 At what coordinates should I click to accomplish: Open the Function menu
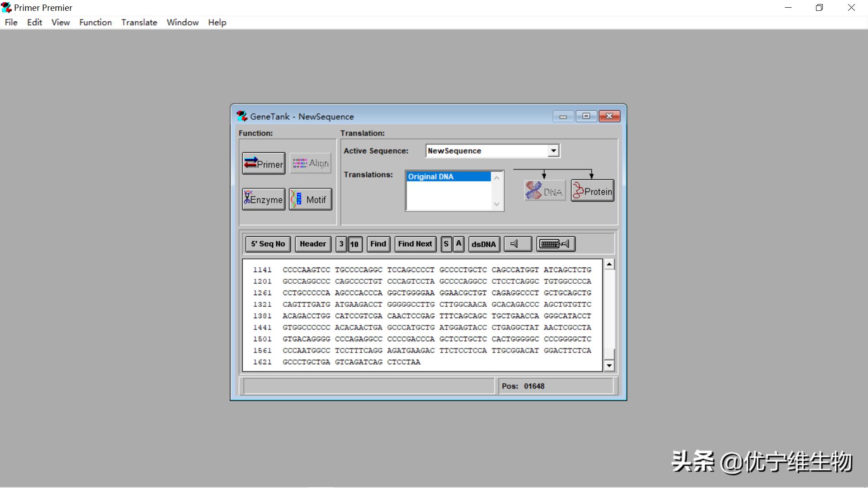point(95,22)
